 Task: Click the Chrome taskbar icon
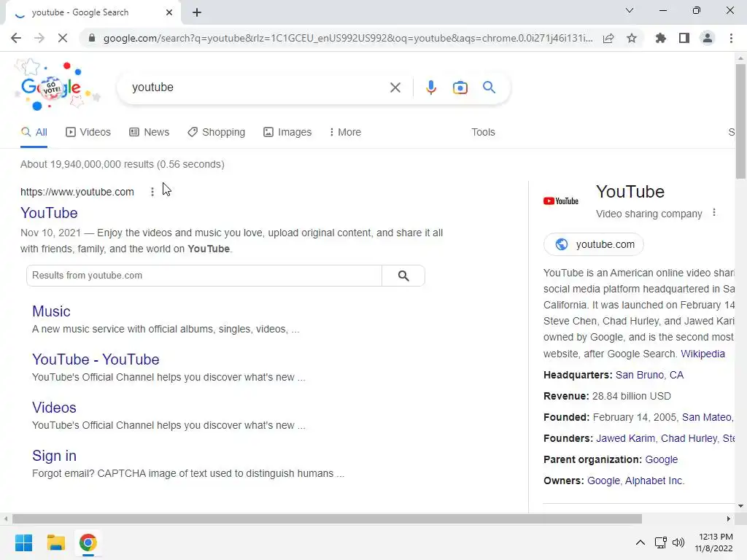point(88,542)
